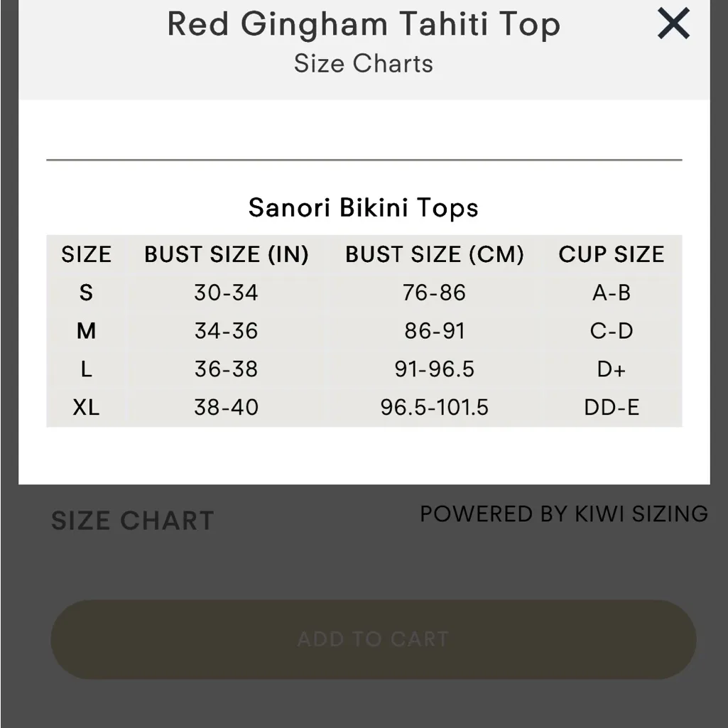
Task: Open the POWERED BY KIWI SIZING link
Action: (x=564, y=514)
